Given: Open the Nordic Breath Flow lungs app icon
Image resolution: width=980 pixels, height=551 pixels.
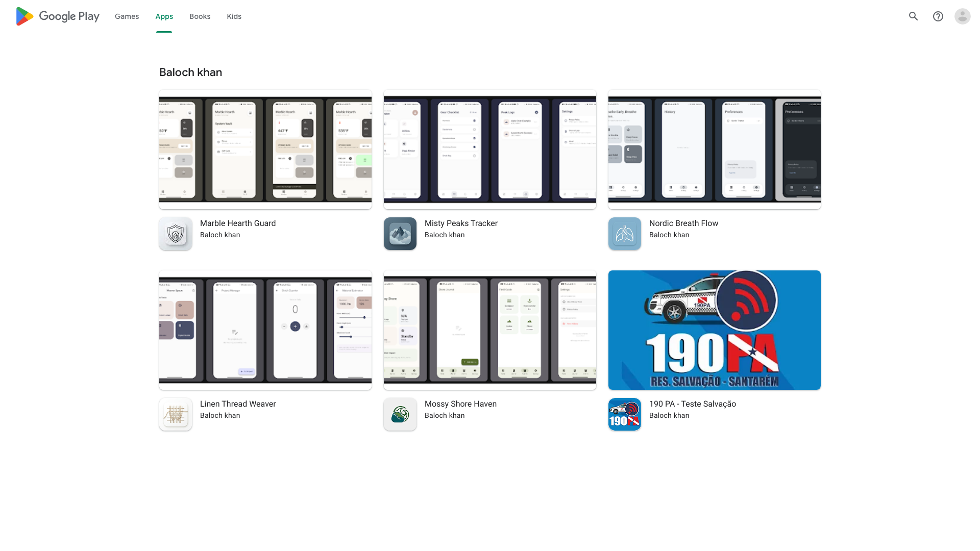Looking at the screenshot, I should point(625,234).
